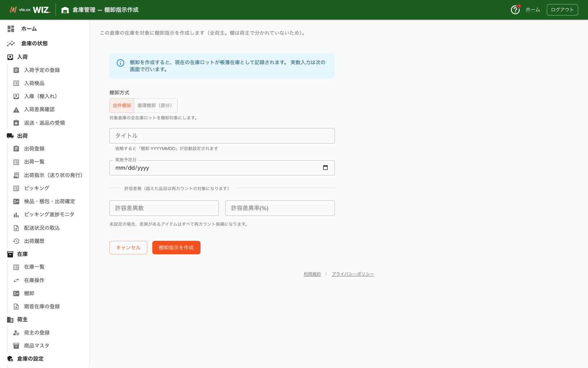588x368 pixels.
Task: Click the info icon in blue notice
Action: tap(120, 63)
